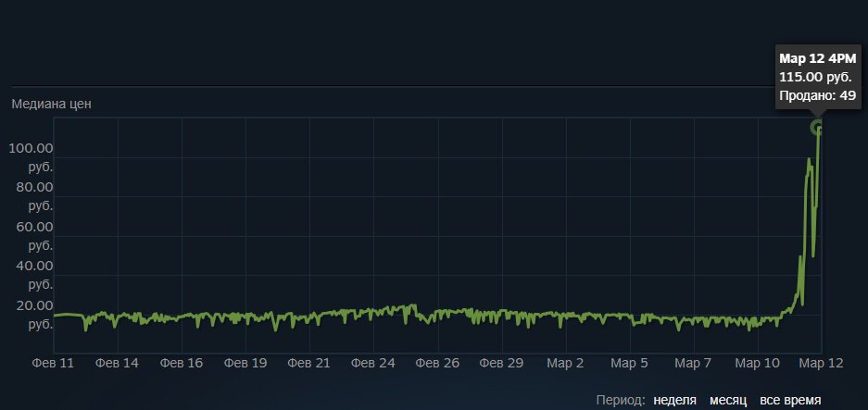Switch period to 'все время'
Viewport: 868px width, 410px height.
tap(790, 400)
